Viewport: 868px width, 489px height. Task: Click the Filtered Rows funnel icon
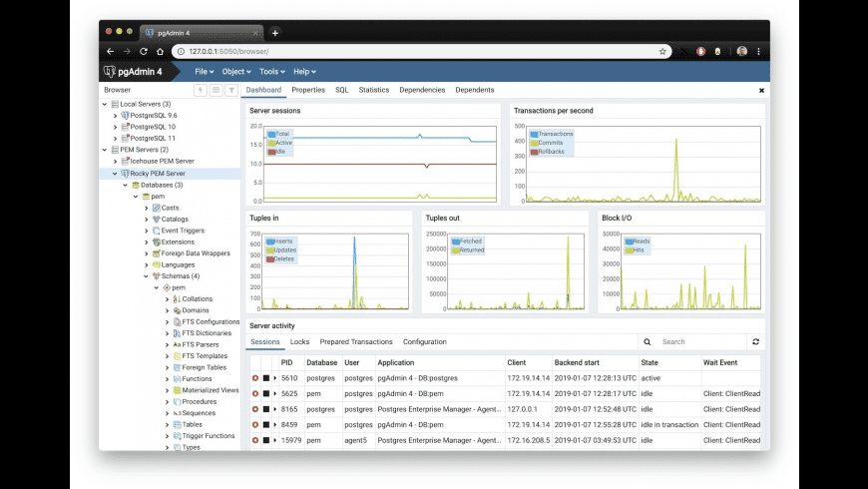pos(231,90)
